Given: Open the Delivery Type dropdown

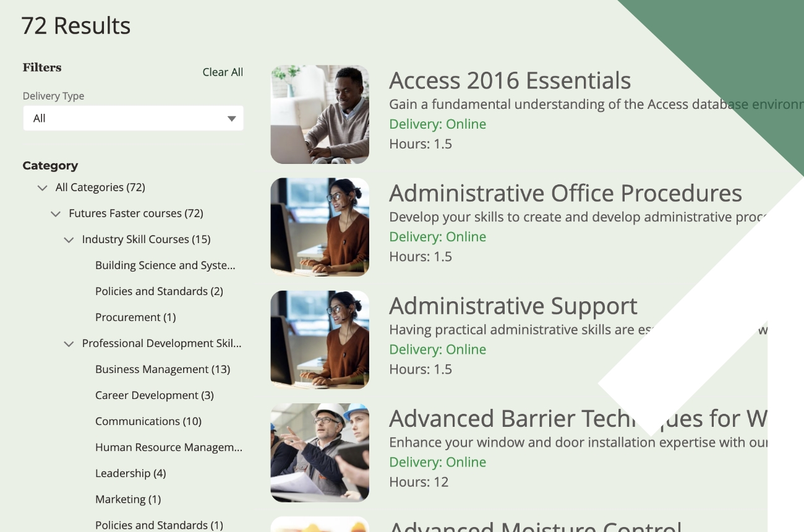Looking at the screenshot, I should (133, 118).
